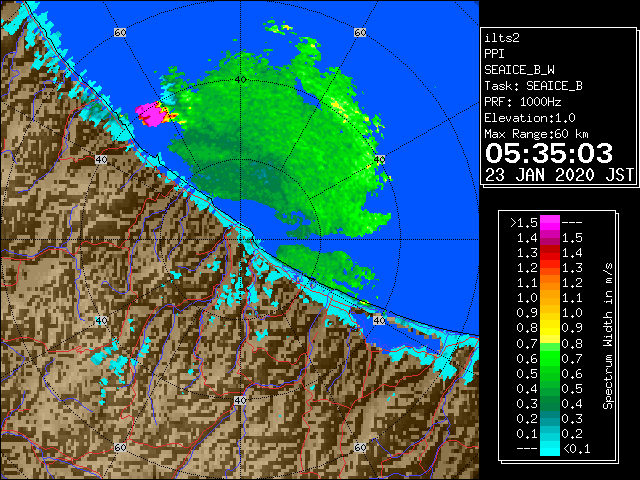
Task: Click the '<0.1' label at legend bottom
Action: pyautogui.click(x=576, y=449)
